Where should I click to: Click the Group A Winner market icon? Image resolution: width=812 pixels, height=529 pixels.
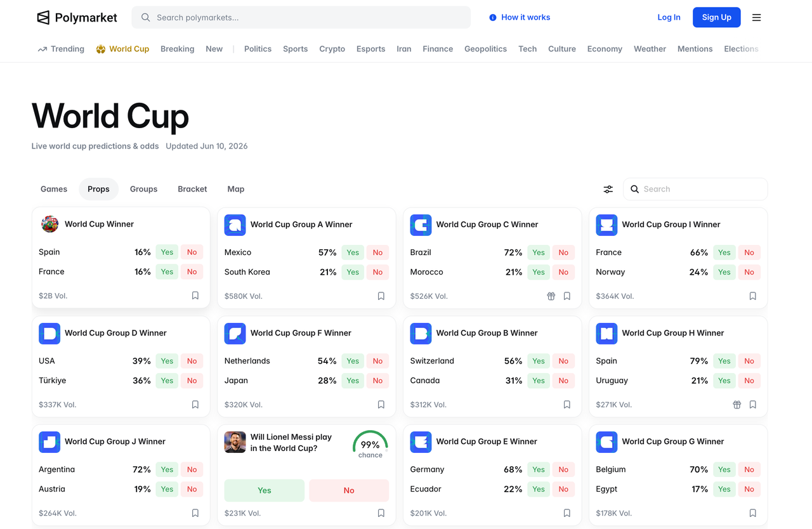pos(235,225)
